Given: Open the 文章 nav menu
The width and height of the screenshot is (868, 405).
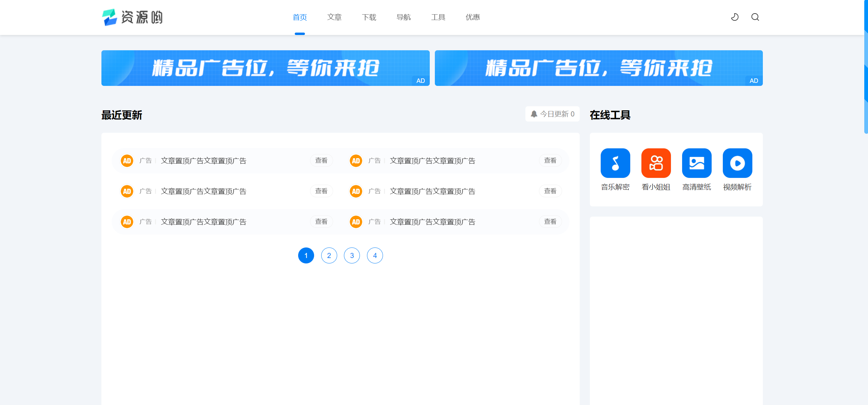Looking at the screenshot, I should point(334,17).
